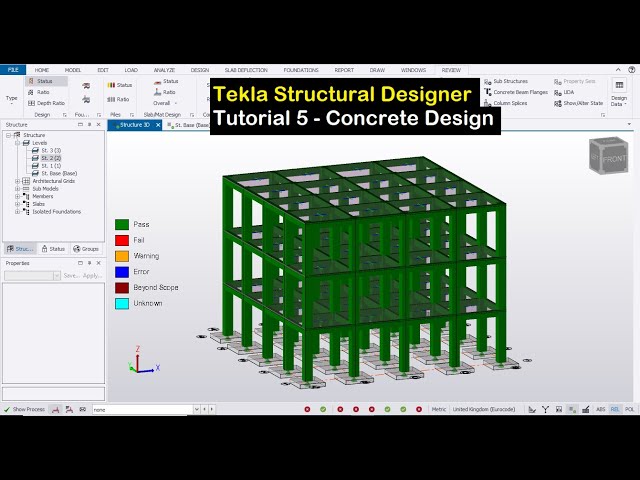Select level St. 3 (3) in the tree
This screenshot has height=480, width=640.
click(x=46, y=151)
